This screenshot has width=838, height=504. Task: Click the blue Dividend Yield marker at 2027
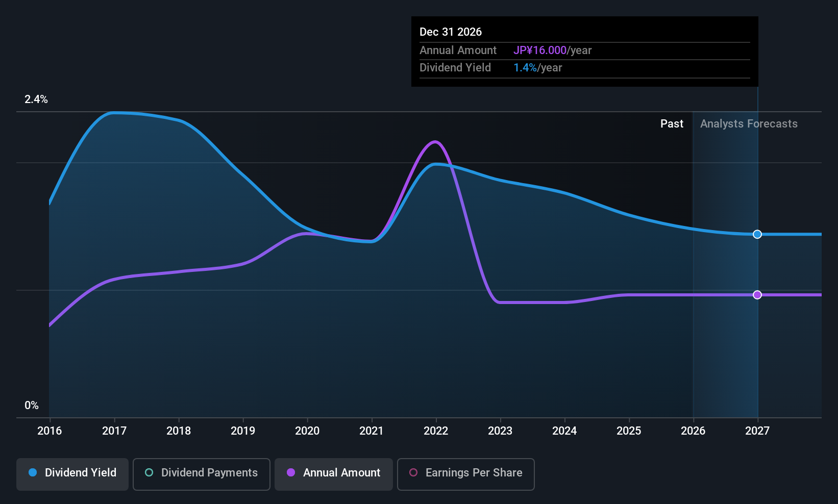coord(757,234)
